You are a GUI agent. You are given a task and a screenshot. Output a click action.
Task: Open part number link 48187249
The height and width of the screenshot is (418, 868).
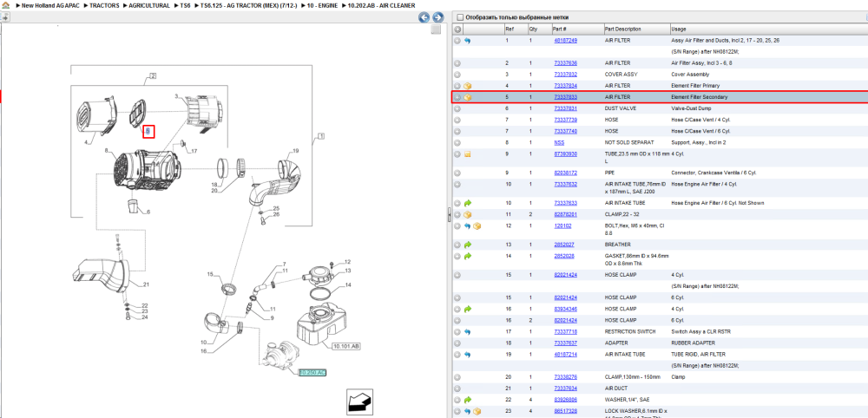pyautogui.click(x=566, y=41)
